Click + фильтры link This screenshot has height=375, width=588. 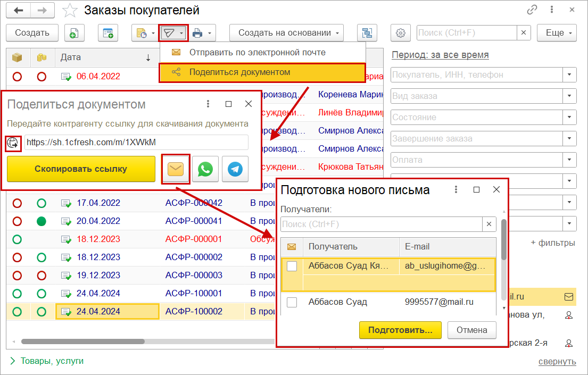click(552, 243)
